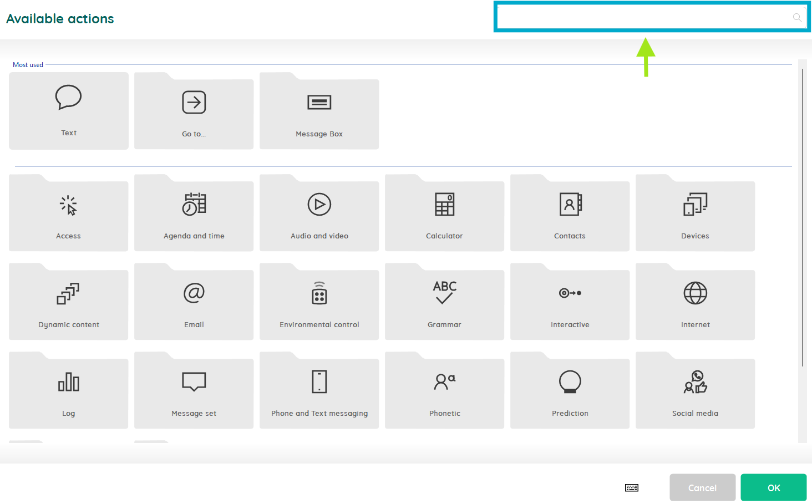Screen dimensions: 812x504
Task: Select the Agenda and time category
Action: click(x=194, y=213)
